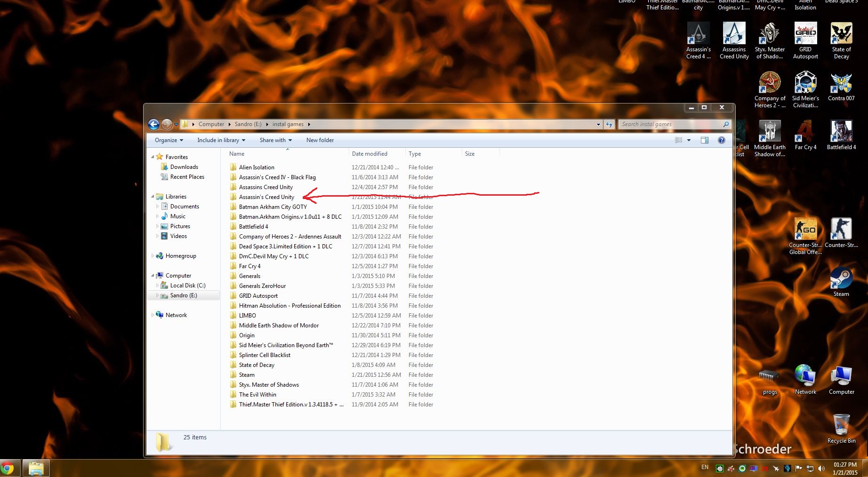This screenshot has width=868, height=477.
Task: Select the LIMBO folder
Action: (247, 316)
